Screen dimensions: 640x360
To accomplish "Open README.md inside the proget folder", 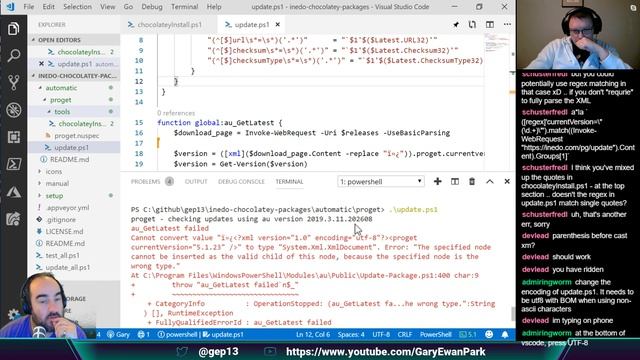I will tap(69, 159).
